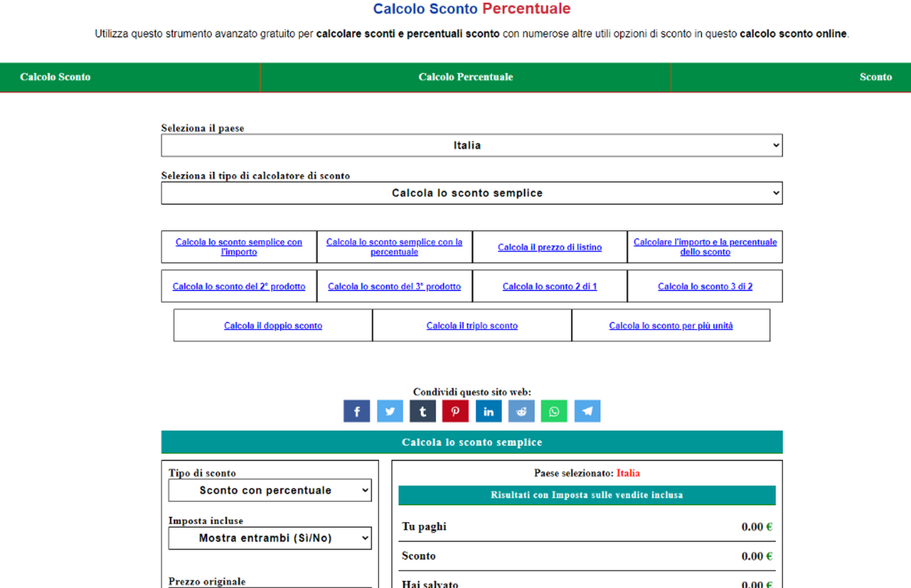Share the site on Pinterest
Image resolution: width=911 pixels, height=588 pixels.
(x=455, y=411)
